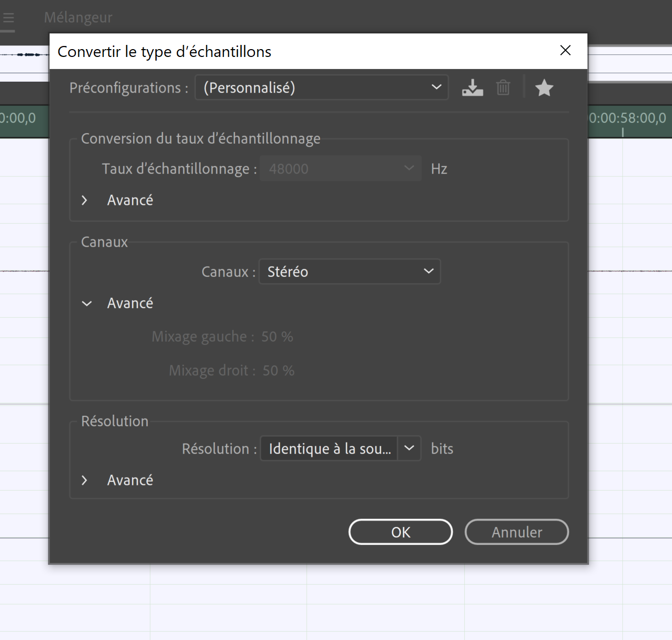Click the Mixage droit 50 % value
Screen dimensions: 672x640
tap(278, 371)
